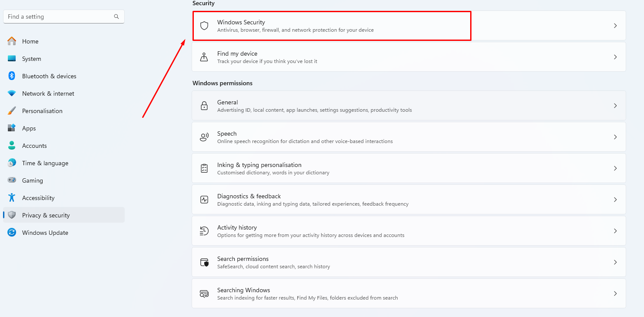The height and width of the screenshot is (317, 644).
Task: Open Searching Windows indexing settings
Action: [409, 294]
